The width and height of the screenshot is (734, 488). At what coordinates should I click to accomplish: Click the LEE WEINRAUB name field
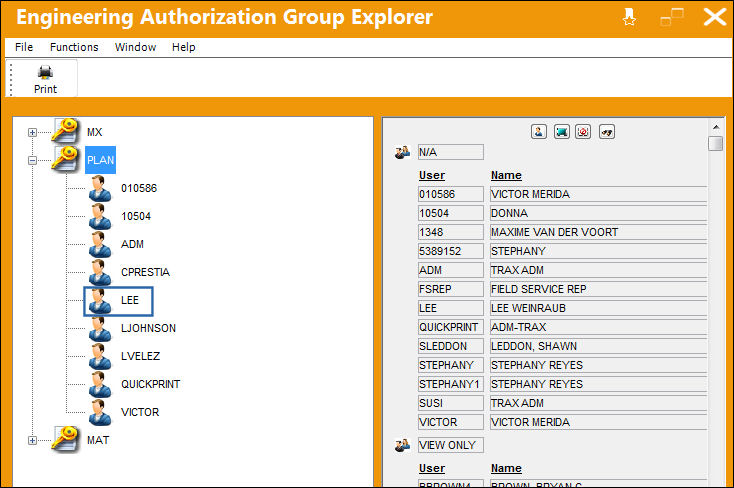(x=598, y=308)
